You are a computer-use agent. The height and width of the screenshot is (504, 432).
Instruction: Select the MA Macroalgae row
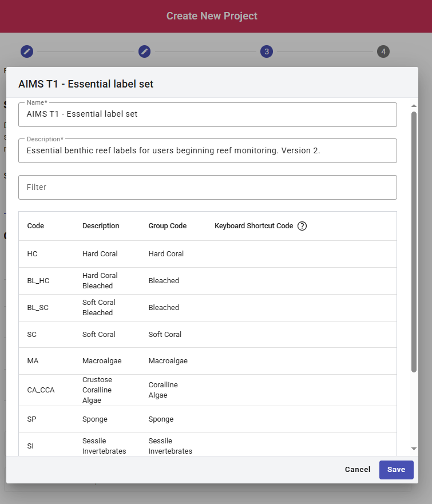(207, 361)
